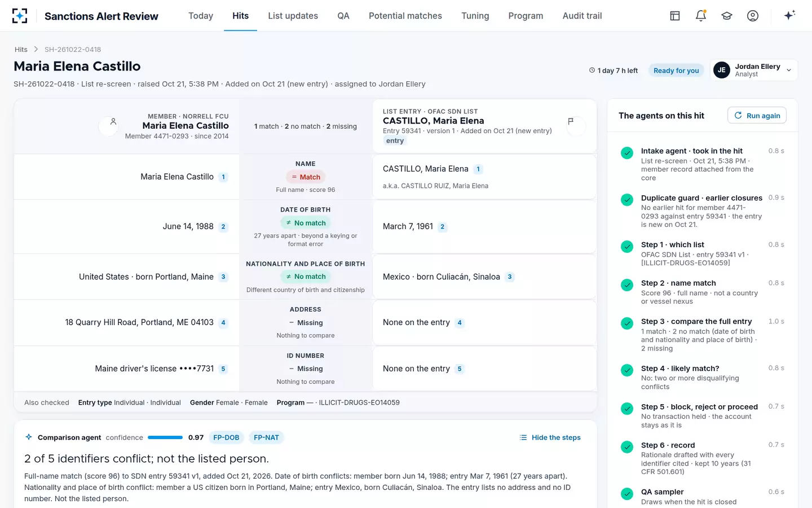Open the notifications bell
The image size is (812, 508).
[x=701, y=16]
